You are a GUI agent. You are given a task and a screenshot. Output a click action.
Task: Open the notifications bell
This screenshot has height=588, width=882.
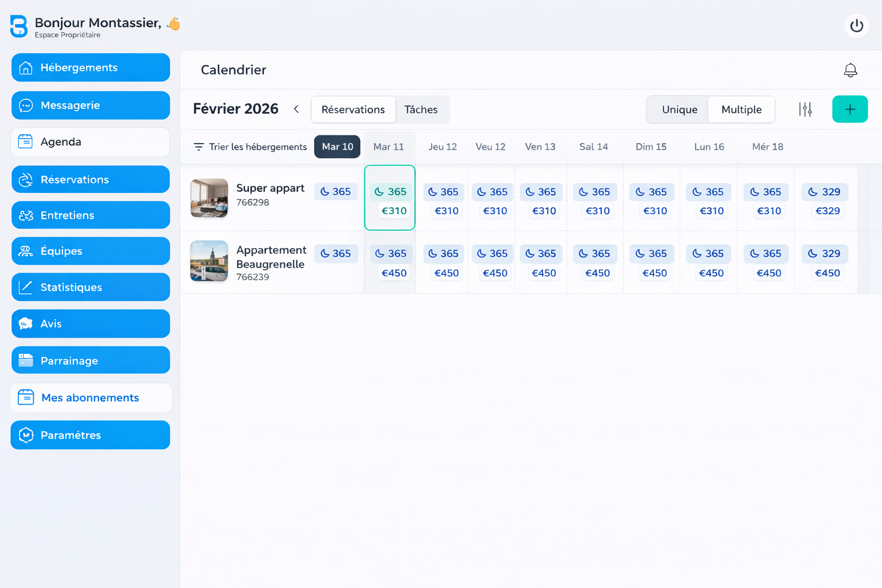coord(850,69)
